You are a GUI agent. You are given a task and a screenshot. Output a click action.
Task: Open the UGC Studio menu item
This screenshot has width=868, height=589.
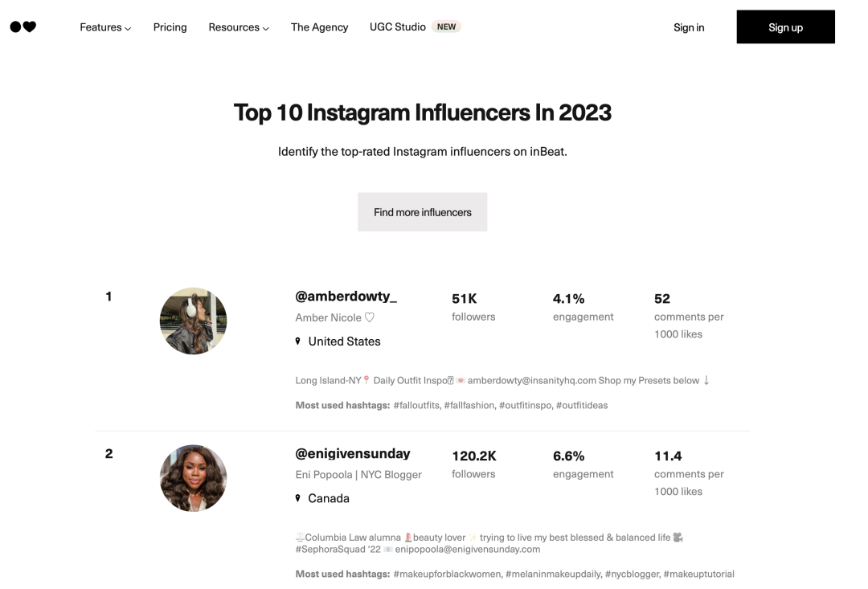pyautogui.click(x=398, y=27)
